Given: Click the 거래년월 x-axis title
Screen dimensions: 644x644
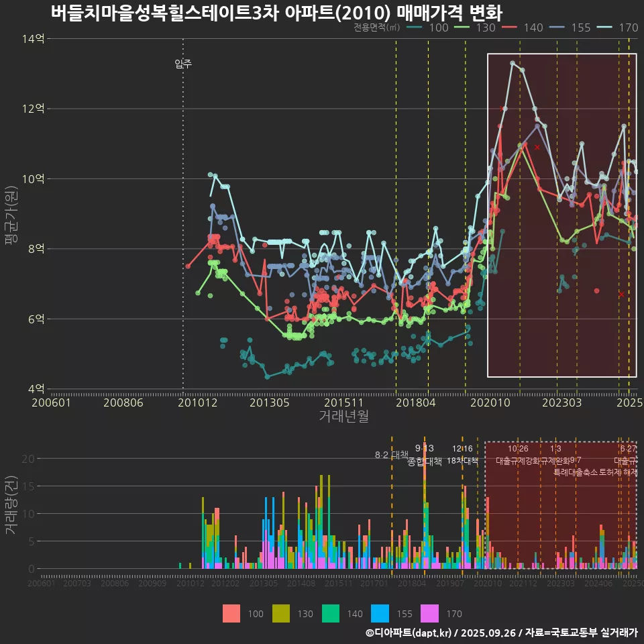Looking at the screenshot, I should coord(343,417).
